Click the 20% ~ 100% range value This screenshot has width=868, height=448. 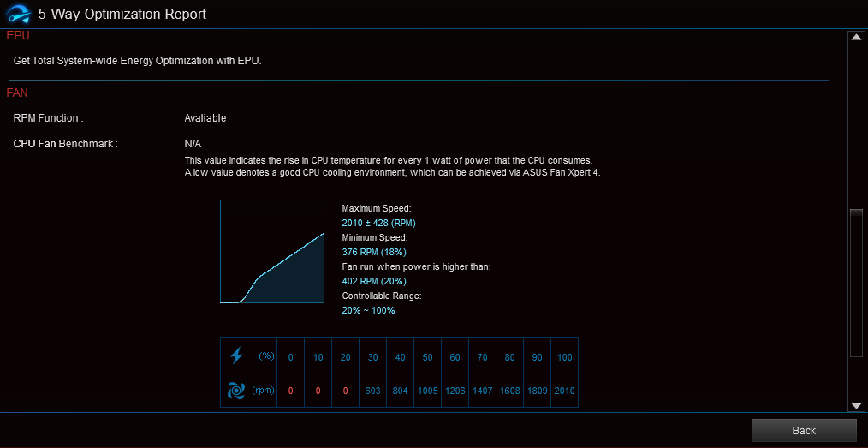368,310
